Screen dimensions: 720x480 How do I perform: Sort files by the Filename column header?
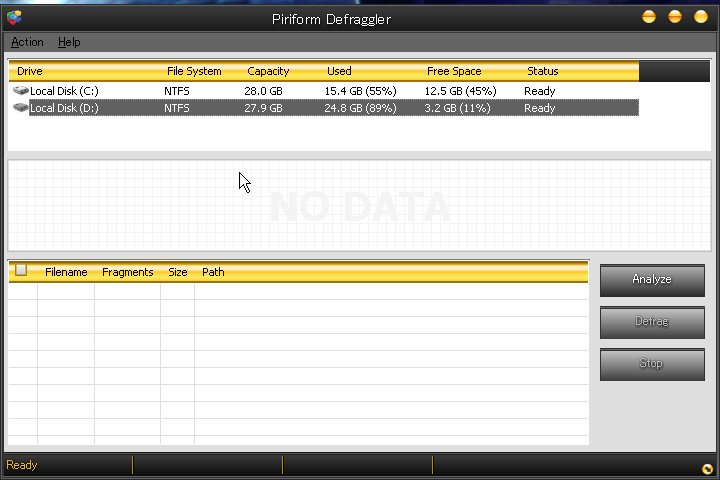[66, 272]
